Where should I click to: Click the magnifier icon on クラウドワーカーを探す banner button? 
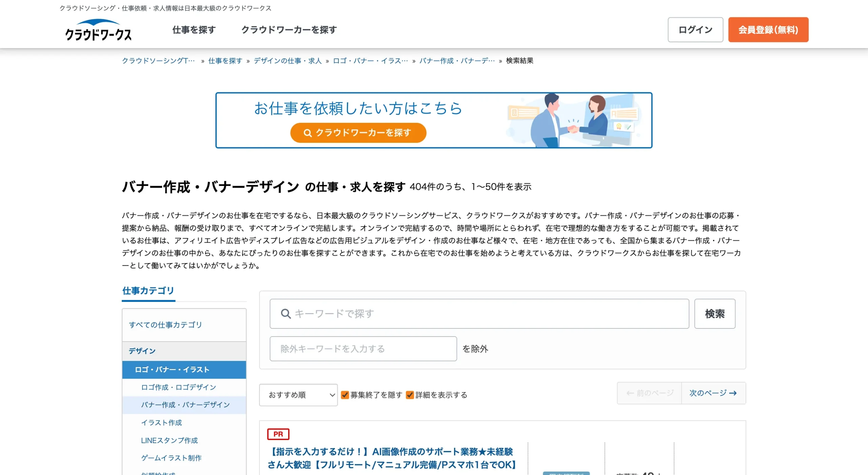click(x=308, y=133)
